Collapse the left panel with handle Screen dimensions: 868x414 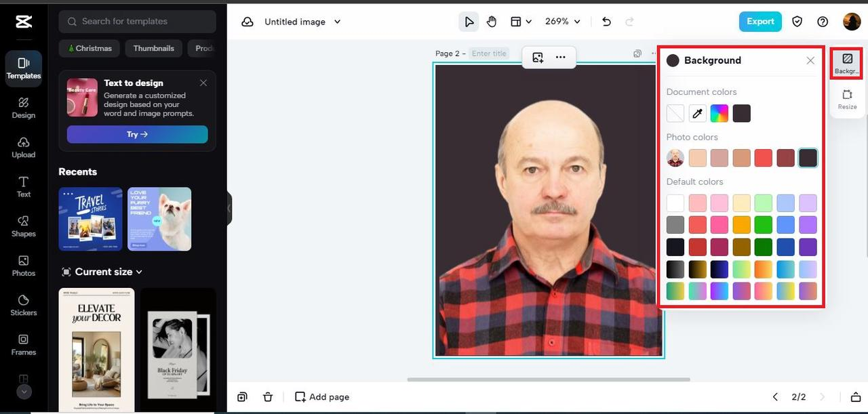tap(229, 208)
